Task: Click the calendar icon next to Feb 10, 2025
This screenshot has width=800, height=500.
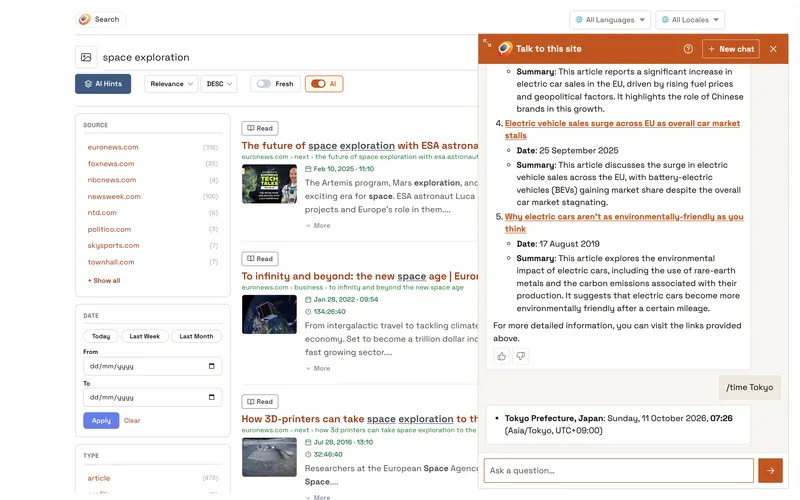Action: 308,169
